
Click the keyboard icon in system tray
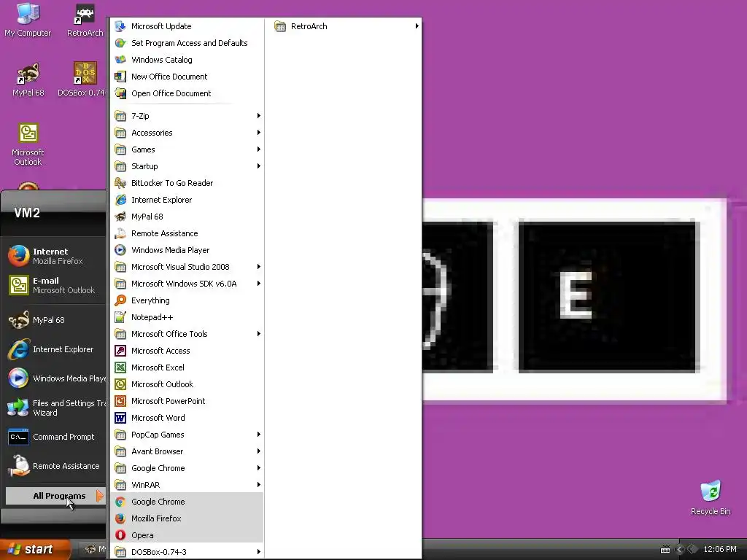click(x=665, y=550)
